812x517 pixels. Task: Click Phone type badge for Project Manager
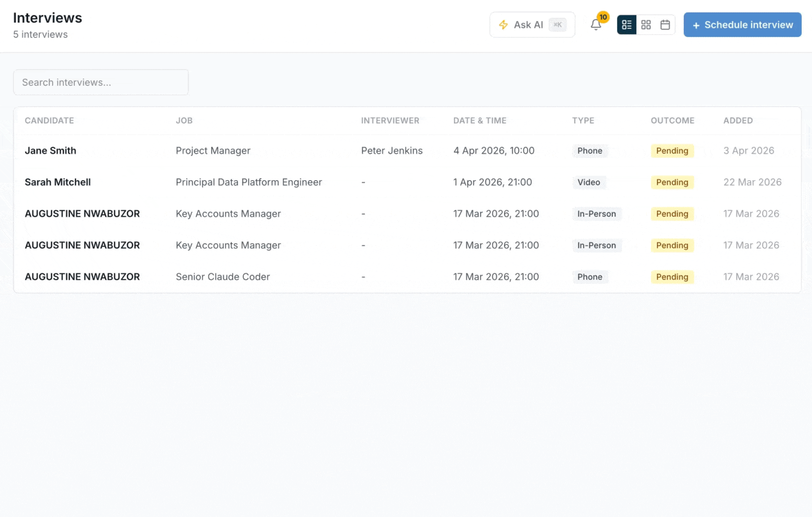pyautogui.click(x=589, y=151)
